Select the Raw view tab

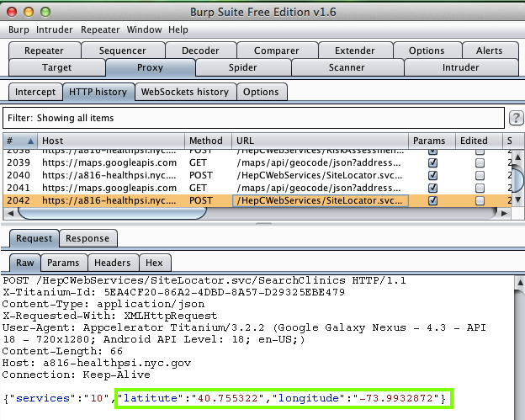click(25, 263)
